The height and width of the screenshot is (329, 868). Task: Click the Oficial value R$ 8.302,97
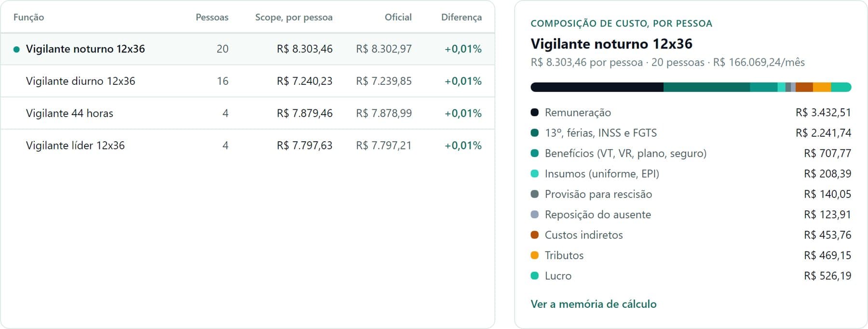(x=384, y=49)
